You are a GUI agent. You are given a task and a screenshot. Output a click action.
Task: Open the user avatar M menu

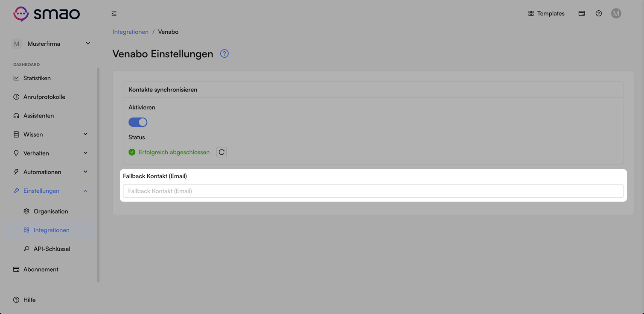(x=616, y=14)
